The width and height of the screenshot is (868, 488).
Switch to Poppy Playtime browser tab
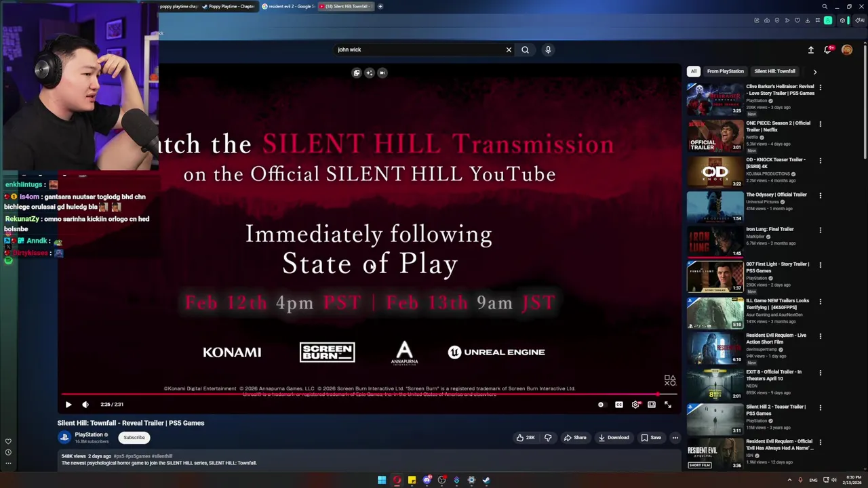tap(229, 6)
